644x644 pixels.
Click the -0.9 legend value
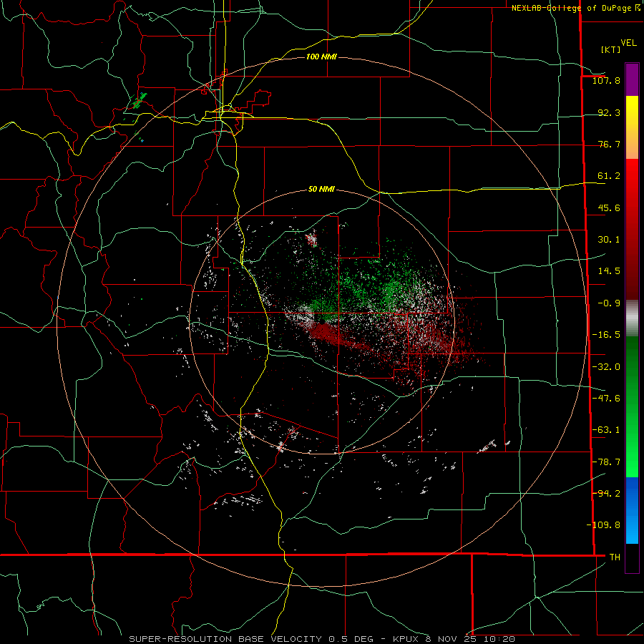point(609,303)
